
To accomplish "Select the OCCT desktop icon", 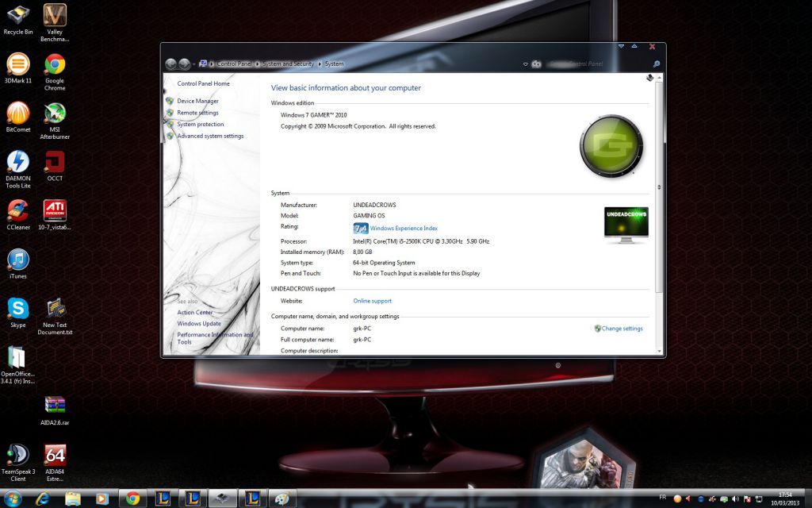I will (x=55, y=166).
